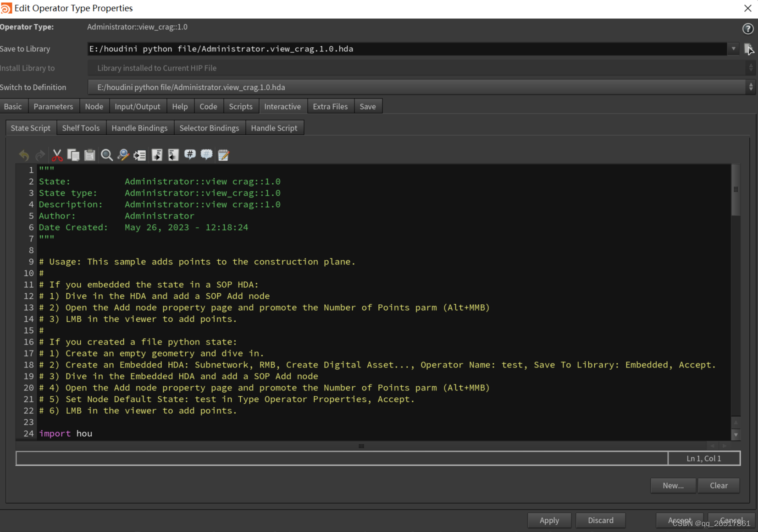Clear the script with the Clear button
The height and width of the screenshot is (532, 758).
(718, 485)
